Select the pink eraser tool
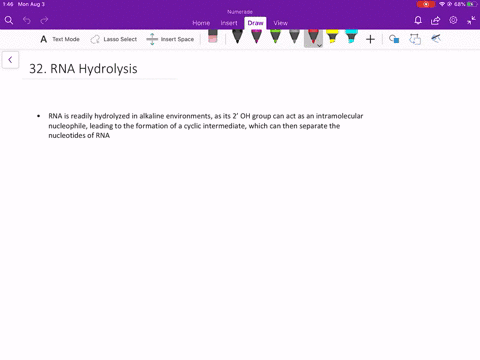The height and width of the screenshot is (360, 480). click(x=213, y=36)
